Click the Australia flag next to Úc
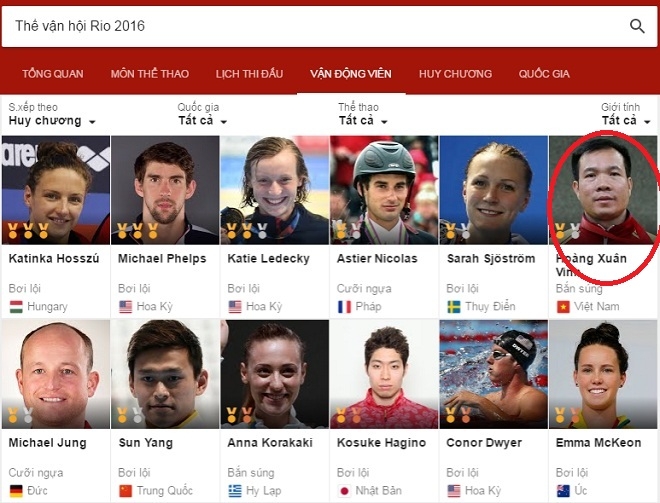This screenshot has width=660, height=503. coord(563,491)
